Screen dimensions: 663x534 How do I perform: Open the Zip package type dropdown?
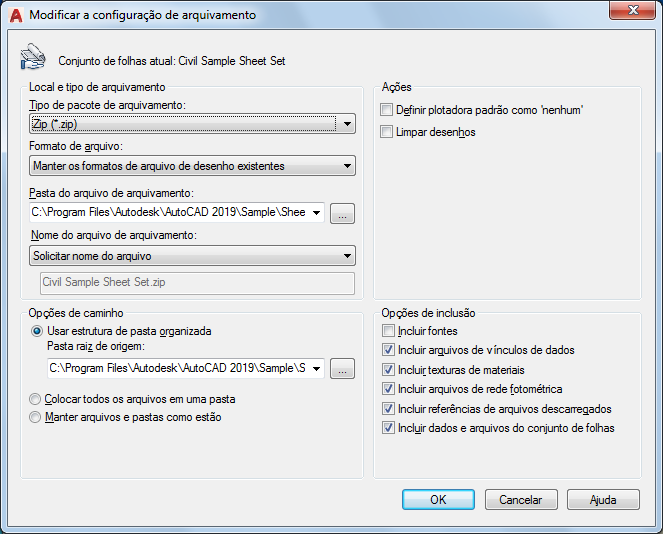click(192, 124)
